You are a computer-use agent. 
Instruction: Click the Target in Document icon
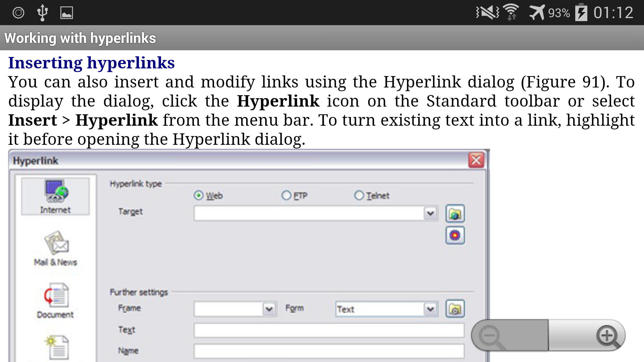coord(455,235)
